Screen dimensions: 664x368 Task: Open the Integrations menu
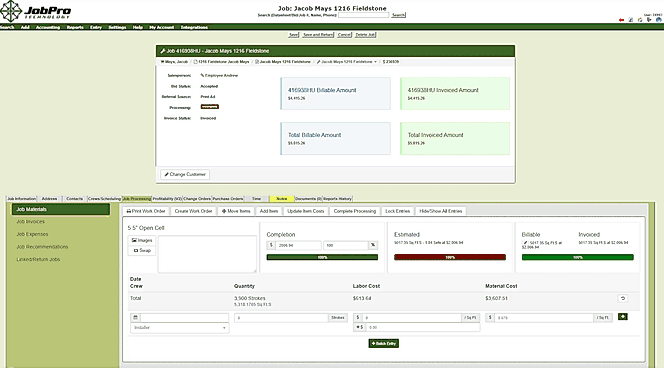coord(194,27)
